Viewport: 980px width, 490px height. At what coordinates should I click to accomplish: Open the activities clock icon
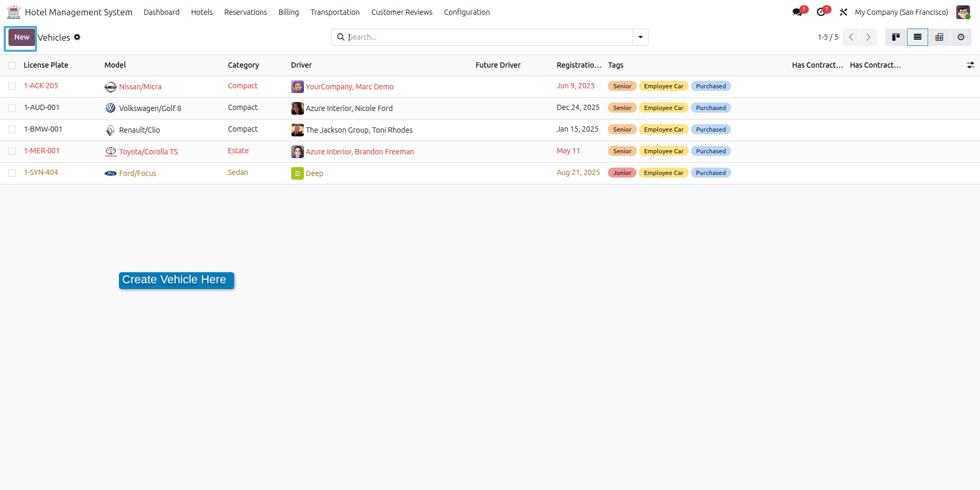pyautogui.click(x=821, y=12)
